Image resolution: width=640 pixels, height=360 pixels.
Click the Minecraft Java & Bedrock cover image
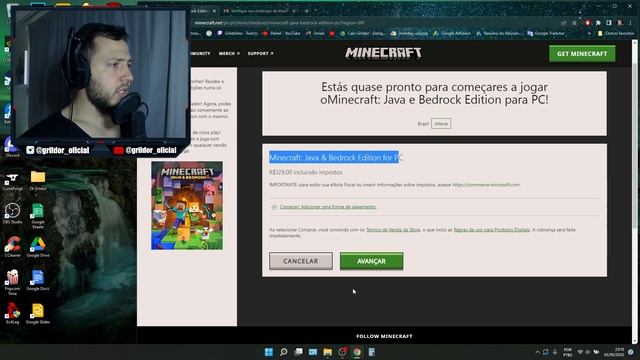(x=187, y=205)
